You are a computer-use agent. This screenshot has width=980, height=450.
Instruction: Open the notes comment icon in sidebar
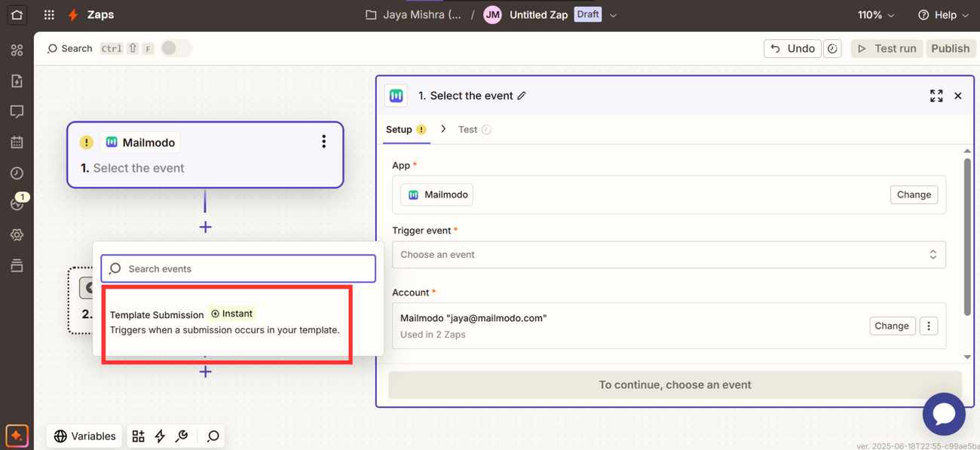point(17,112)
